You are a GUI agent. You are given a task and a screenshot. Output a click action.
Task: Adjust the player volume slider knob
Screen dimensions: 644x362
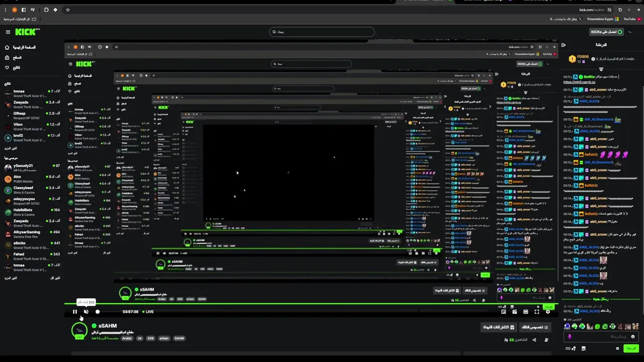tap(98, 312)
